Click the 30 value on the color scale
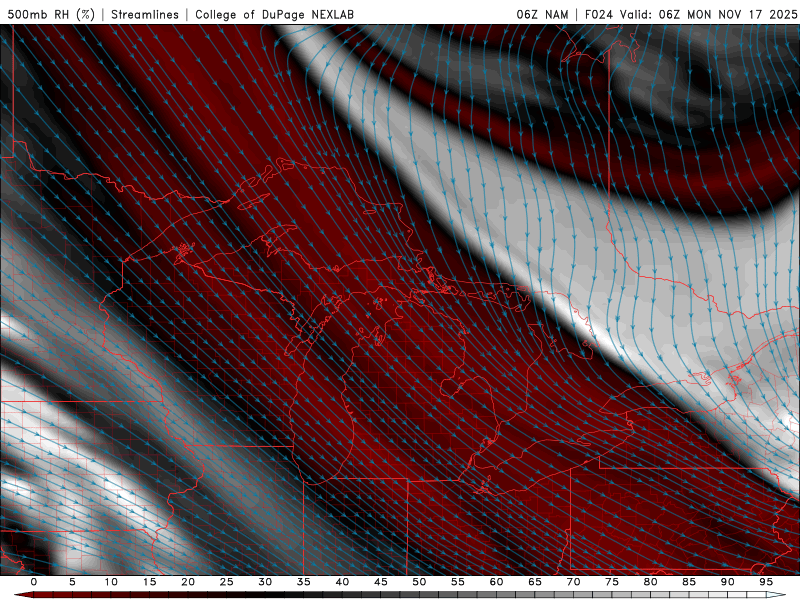Viewport: 800px width, 600px height. point(265,582)
